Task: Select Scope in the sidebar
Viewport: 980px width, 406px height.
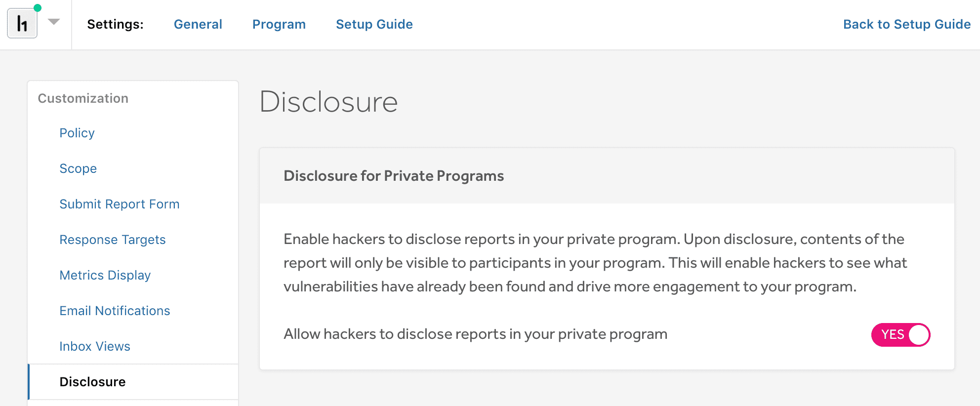Action: (x=78, y=168)
